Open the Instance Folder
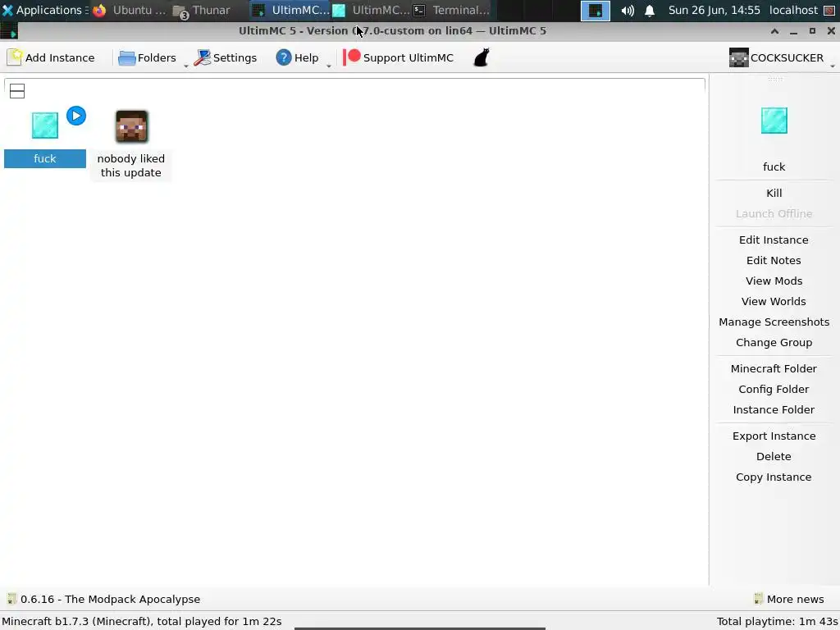This screenshot has height=630, width=840. coord(774,410)
